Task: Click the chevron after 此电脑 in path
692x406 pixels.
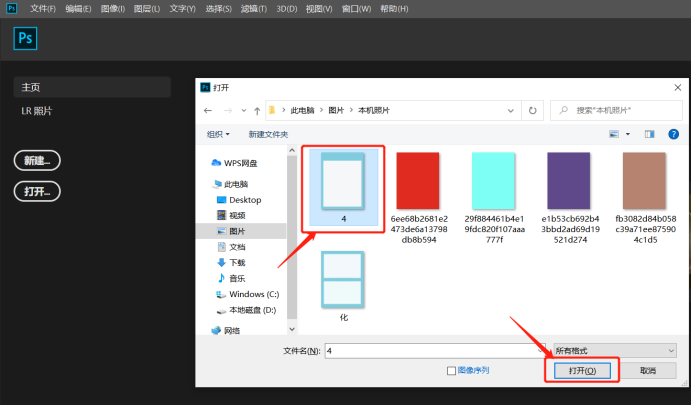Action: (321, 110)
